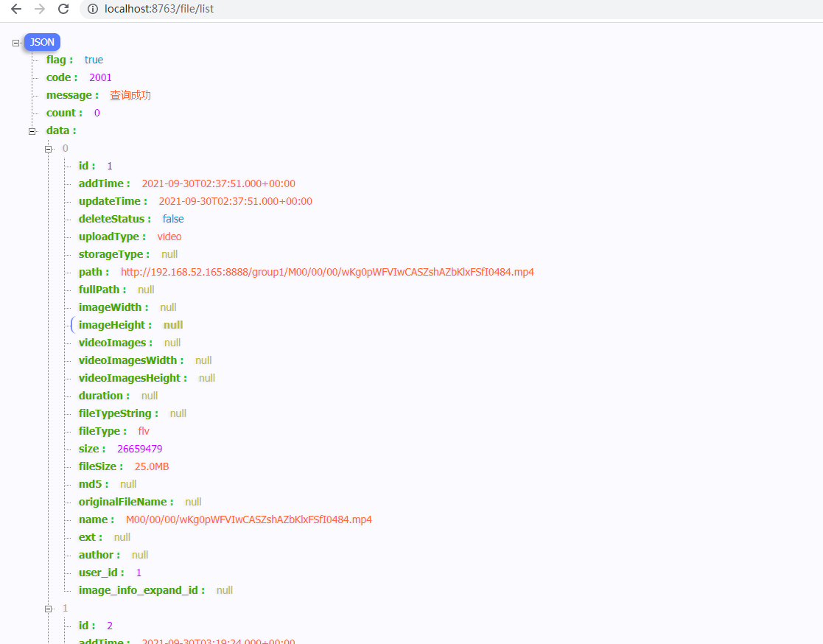Select the name value M00/00/00 file path
This screenshot has height=644, width=823.
click(248, 519)
